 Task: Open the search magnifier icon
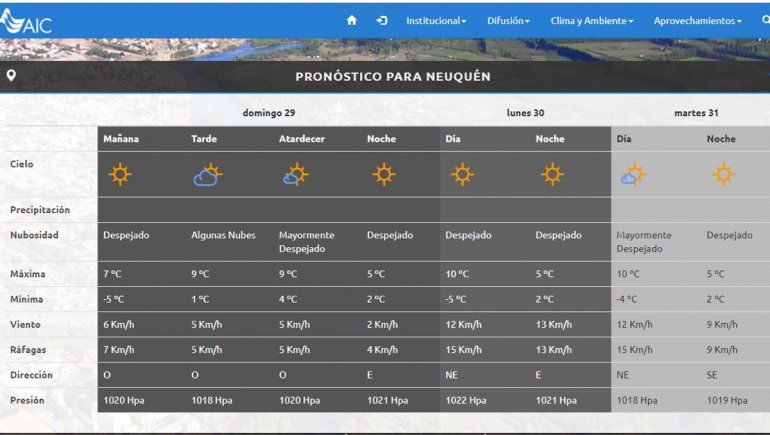pos(765,20)
